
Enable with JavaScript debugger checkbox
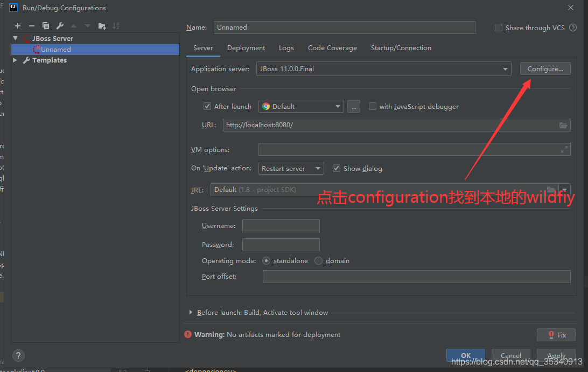[373, 106]
